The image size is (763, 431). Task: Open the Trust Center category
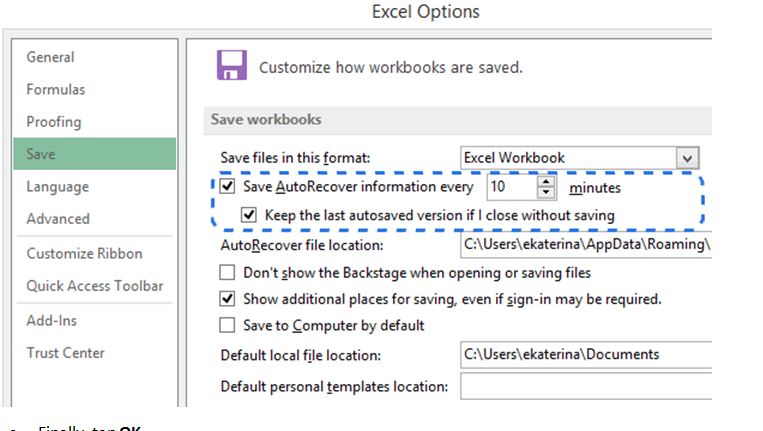coord(66,353)
